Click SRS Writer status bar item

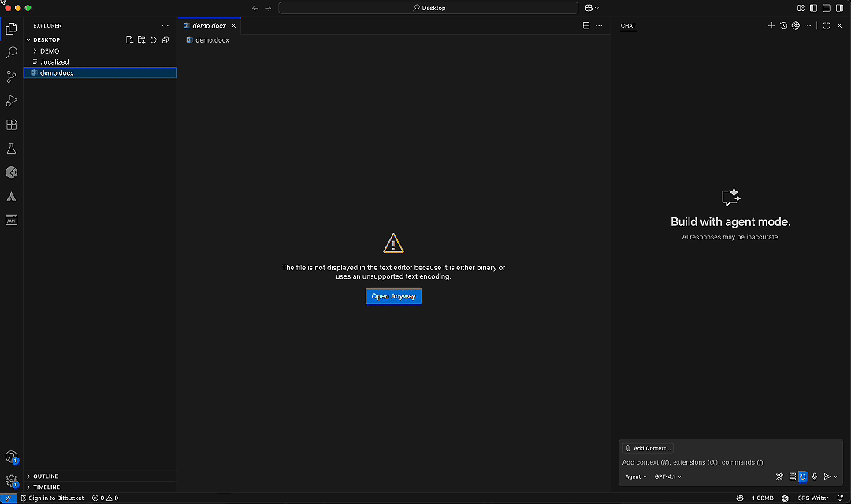point(813,498)
